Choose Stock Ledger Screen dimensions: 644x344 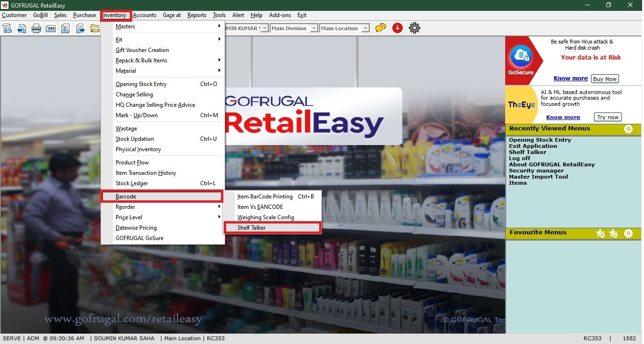(163, 183)
